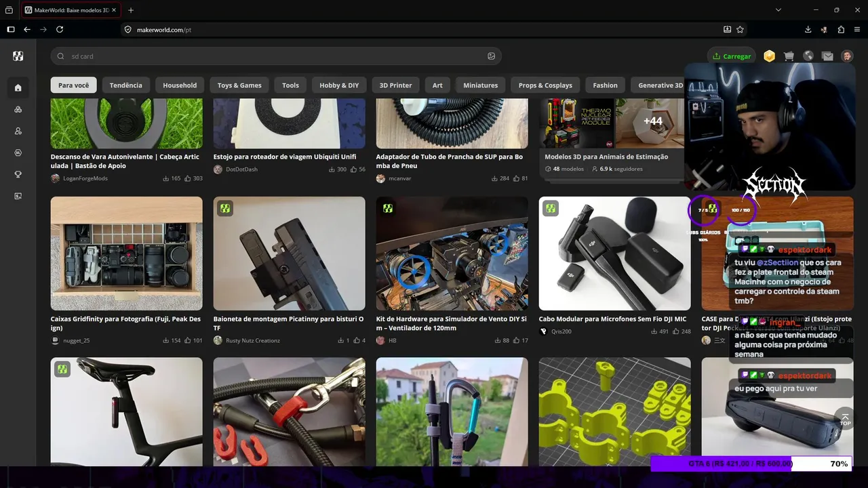Viewport: 868px width, 488px height.
Task: Open the user profile avatar
Action: pyautogui.click(x=847, y=56)
